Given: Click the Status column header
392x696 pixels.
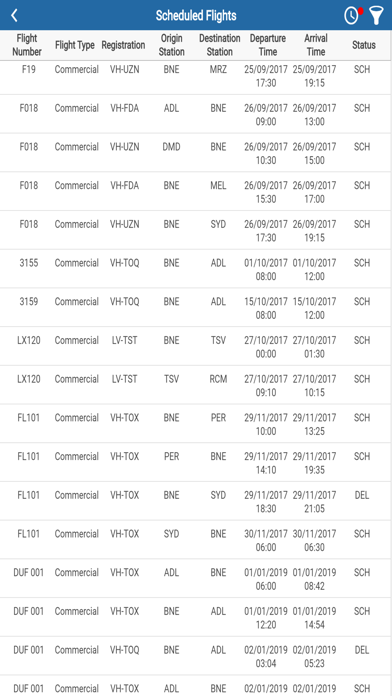Looking at the screenshot, I should [364, 45].
